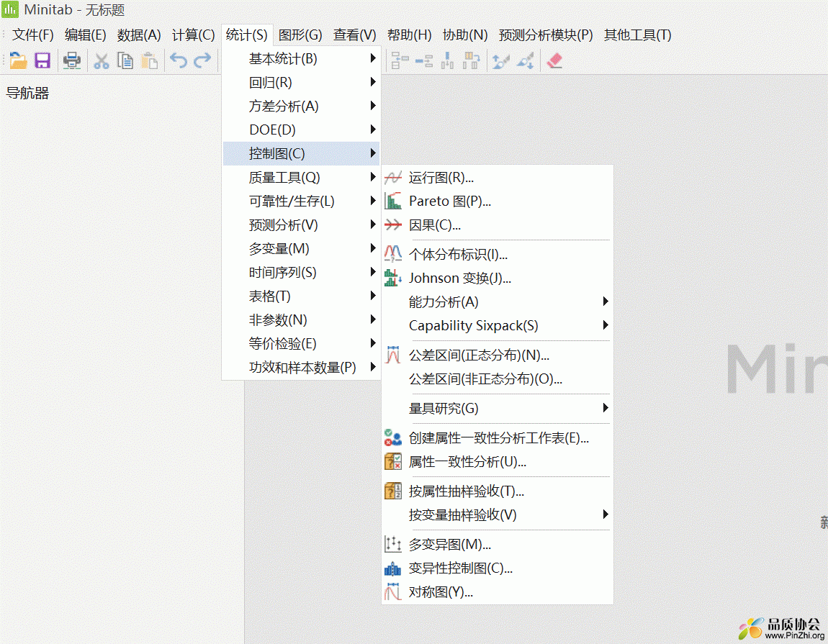Click the 多变异图 icon
The width and height of the screenshot is (828, 644).
click(x=393, y=544)
